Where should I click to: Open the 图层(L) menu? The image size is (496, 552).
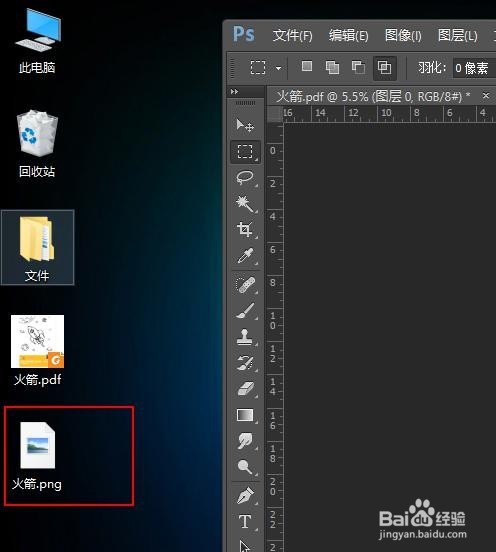coord(458,35)
